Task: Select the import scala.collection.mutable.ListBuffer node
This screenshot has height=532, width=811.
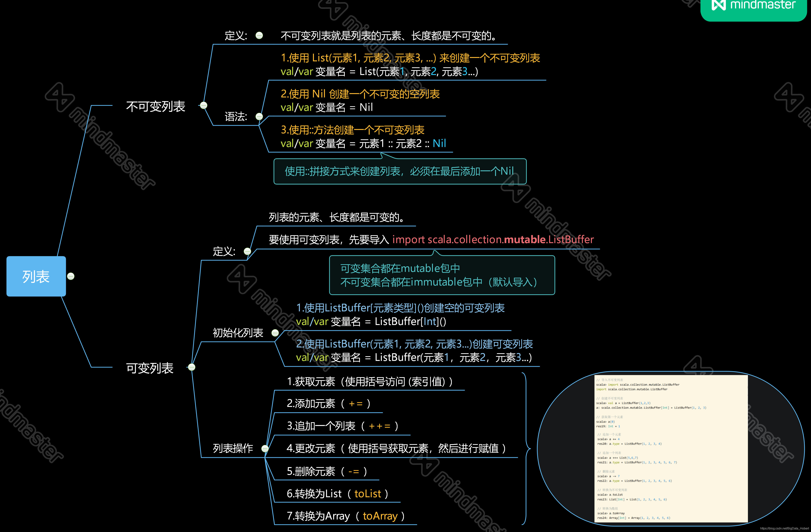Action: pyautogui.click(x=431, y=240)
